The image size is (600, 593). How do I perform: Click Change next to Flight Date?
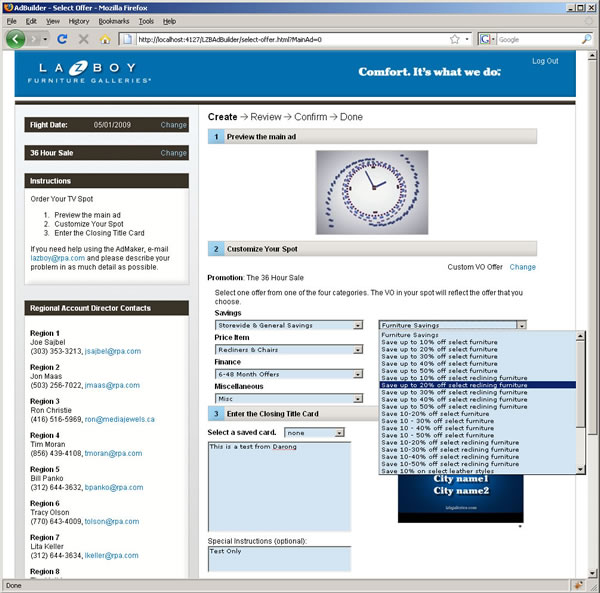point(173,125)
